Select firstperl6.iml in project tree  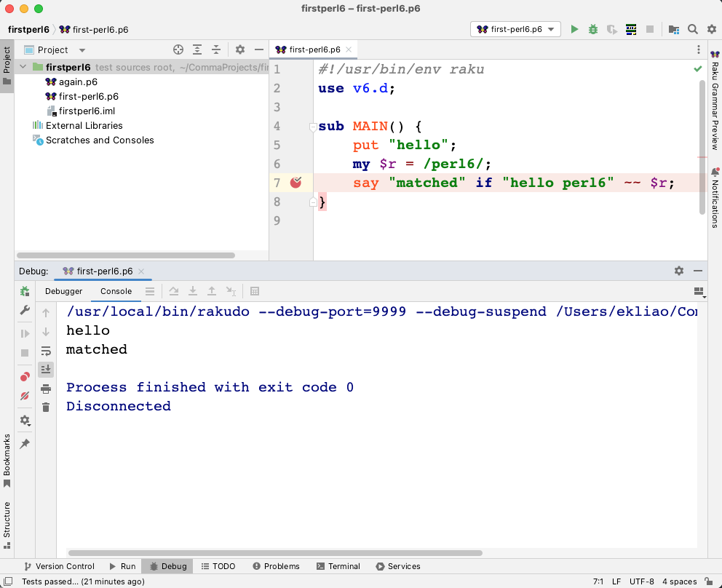click(x=87, y=111)
